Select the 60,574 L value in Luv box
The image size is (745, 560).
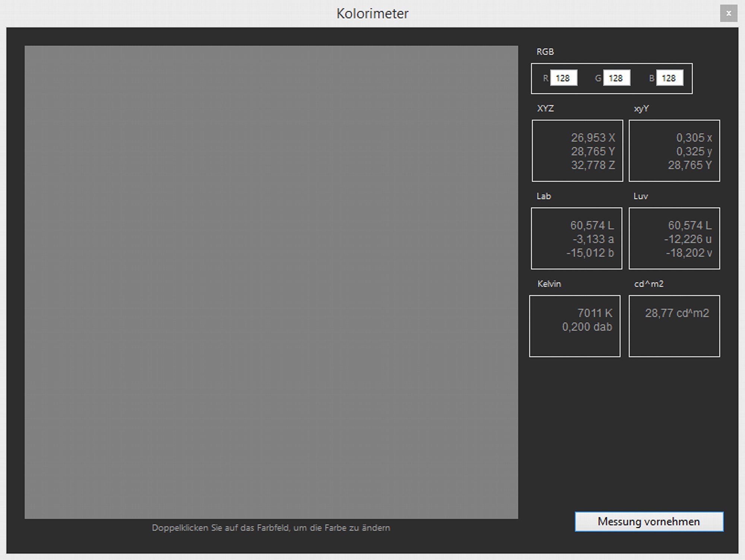tap(690, 226)
